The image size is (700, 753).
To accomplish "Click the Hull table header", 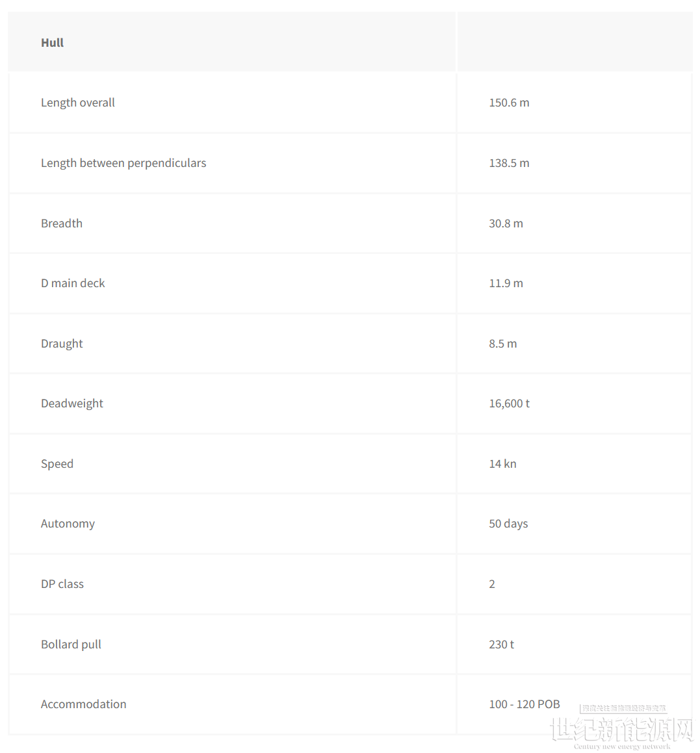I will [52, 43].
